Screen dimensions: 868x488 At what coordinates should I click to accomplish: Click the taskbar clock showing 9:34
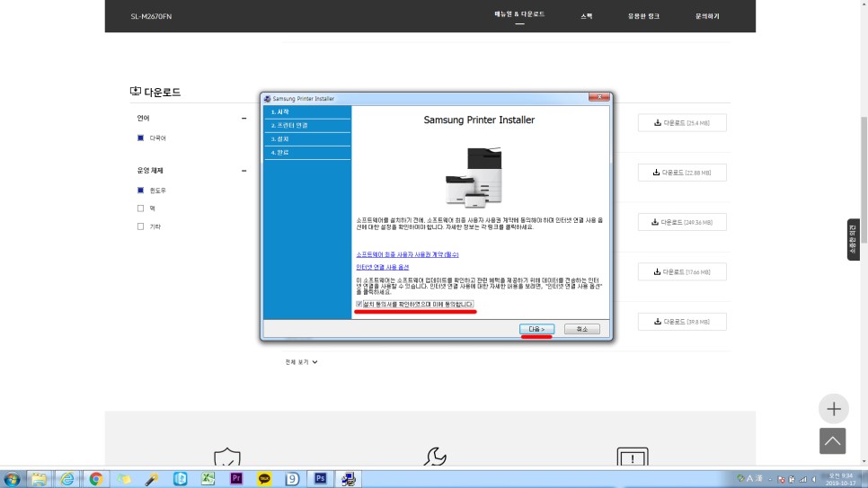click(840, 479)
